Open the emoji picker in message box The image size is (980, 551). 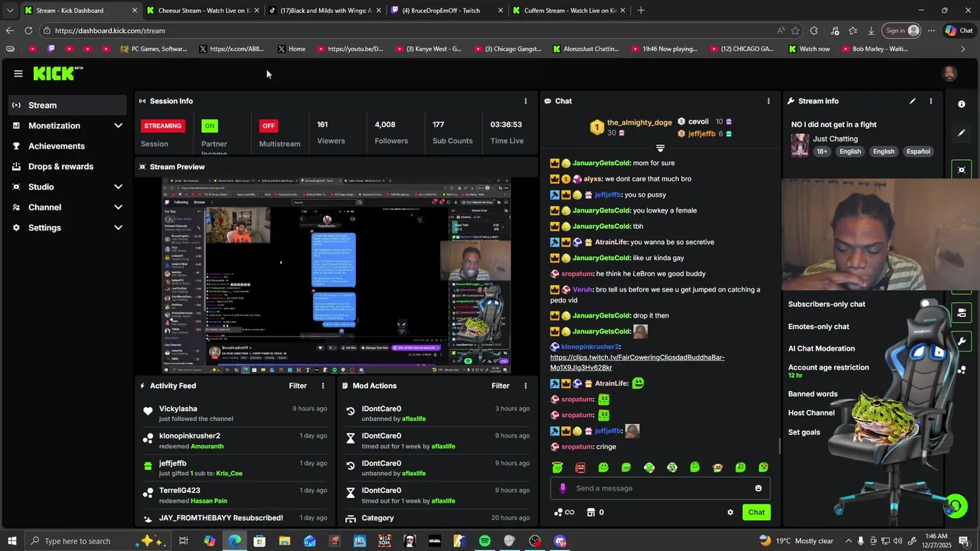(x=759, y=488)
